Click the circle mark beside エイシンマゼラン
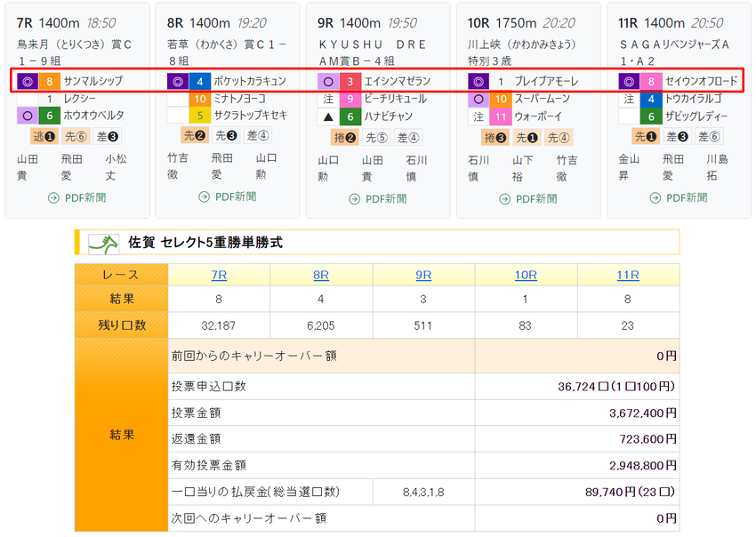 tap(328, 81)
